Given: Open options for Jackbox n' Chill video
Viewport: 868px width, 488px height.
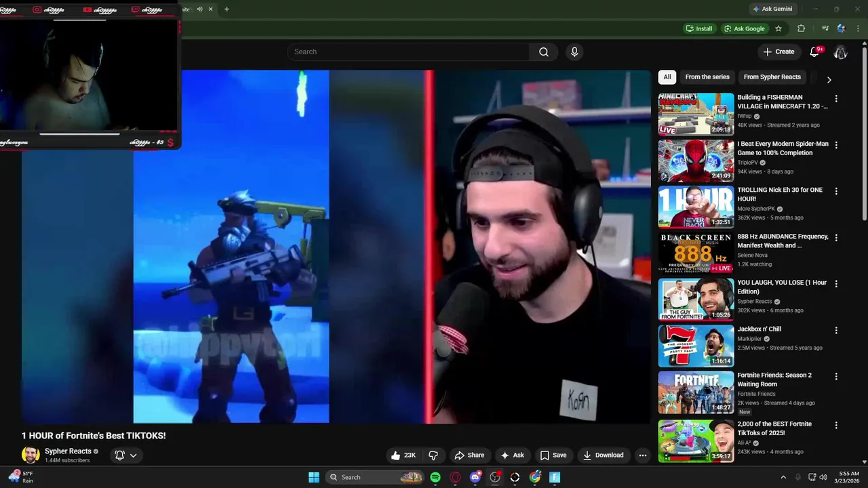Looking at the screenshot, I should [x=836, y=330].
